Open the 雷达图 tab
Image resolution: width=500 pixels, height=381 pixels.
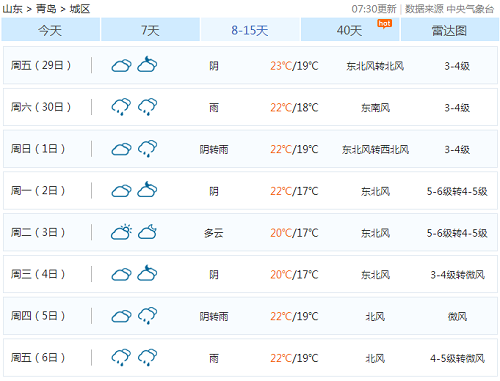pos(450,30)
